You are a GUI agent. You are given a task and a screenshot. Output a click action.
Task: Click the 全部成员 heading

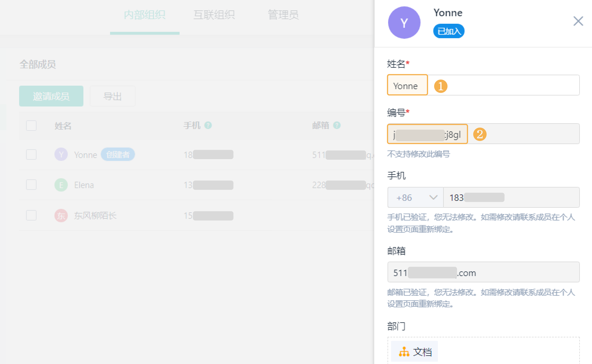pyautogui.click(x=38, y=64)
